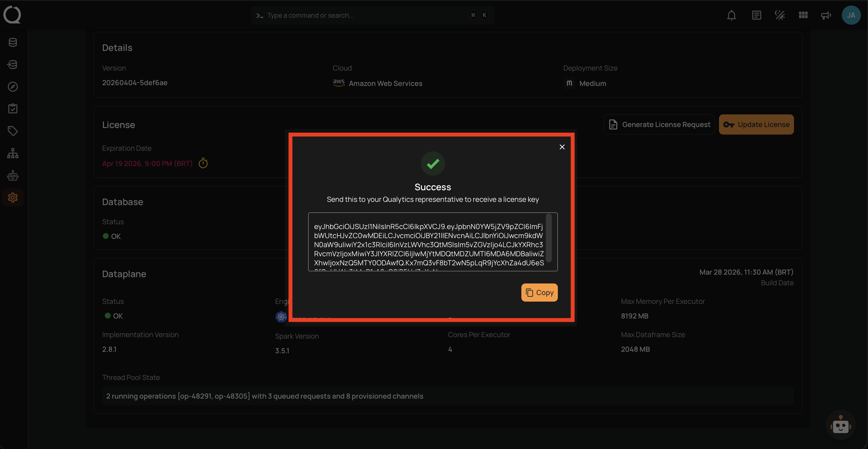Focus the command or search field

pyautogui.click(x=373, y=15)
